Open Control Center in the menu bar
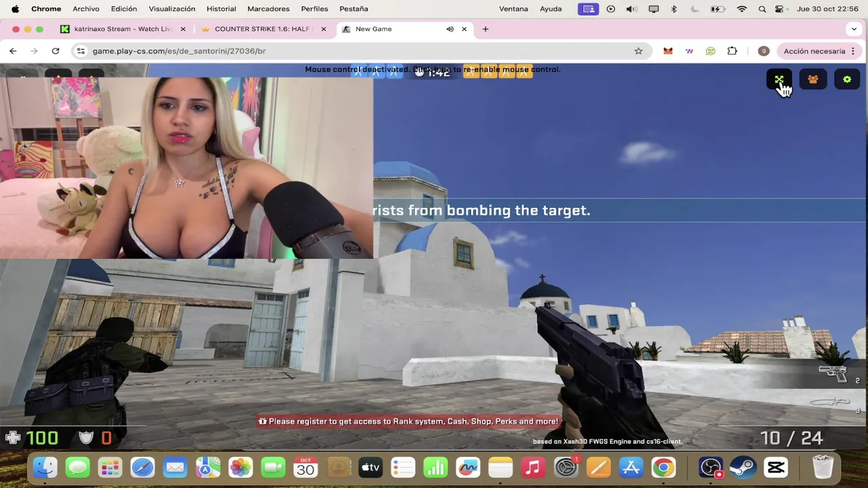 click(780, 9)
